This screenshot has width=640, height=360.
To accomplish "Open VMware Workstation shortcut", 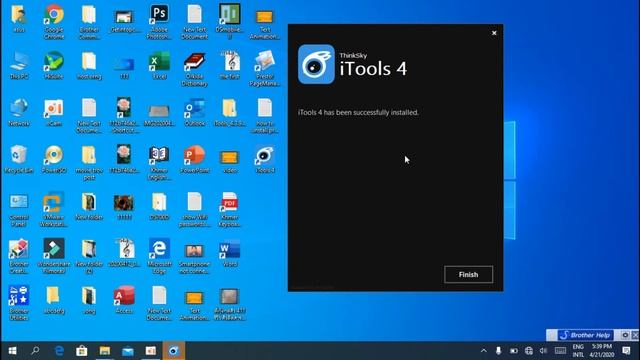I will coord(54,210).
